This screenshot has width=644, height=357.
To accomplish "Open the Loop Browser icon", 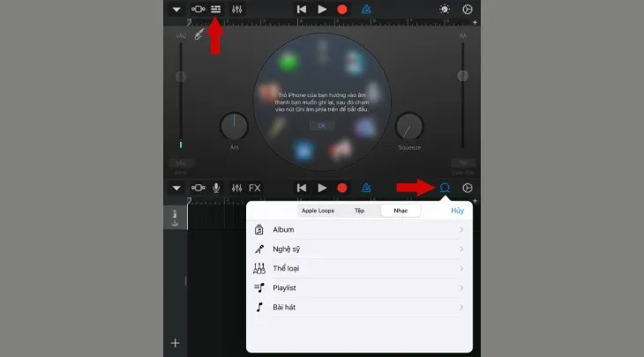I will (446, 188).
